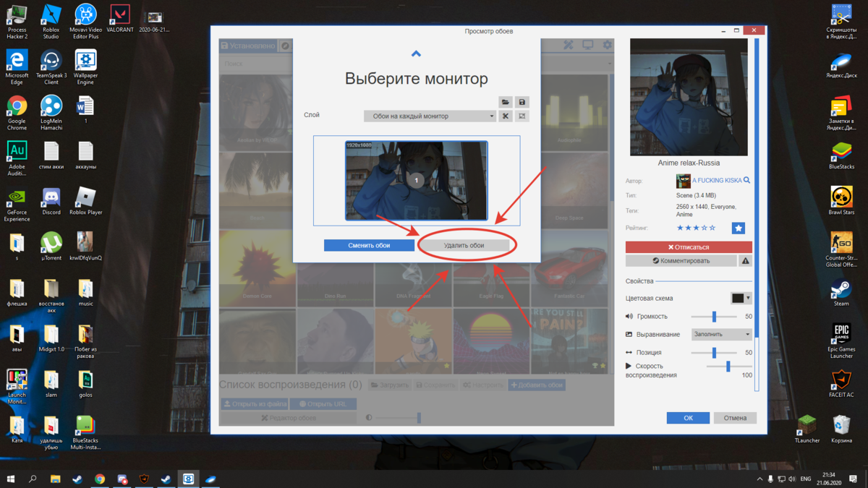The width and height of the screenshot is (868, 488).
Task: Click the three-star rating
Action: (x=696, y=228)
